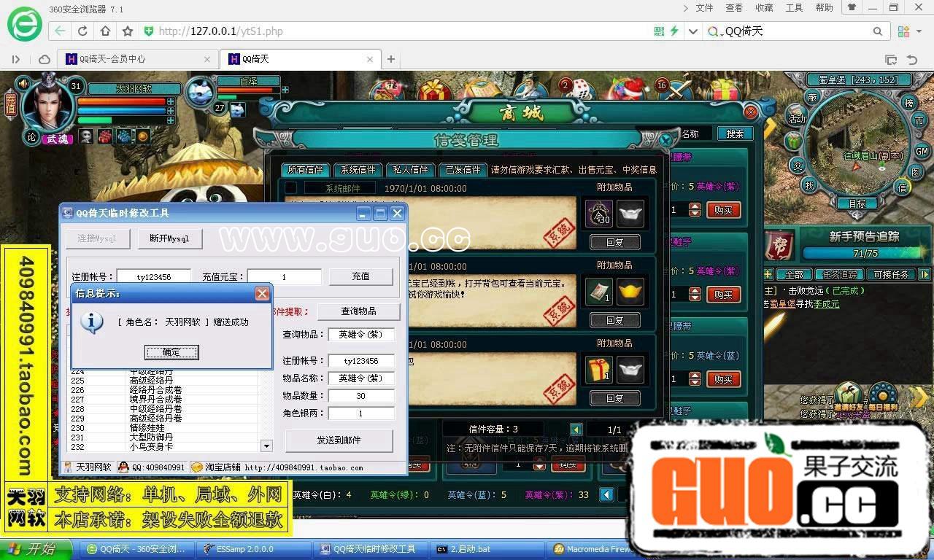Click the item list scrollbar down arrow
This screenshot has height=560, width=934.
[266, 446]
